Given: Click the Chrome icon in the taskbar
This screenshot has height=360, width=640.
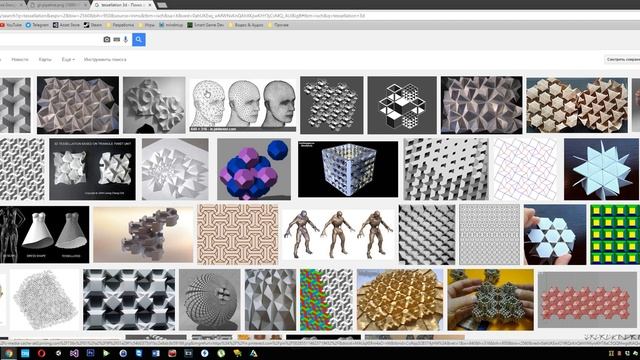Looking at the screenshot, I should point(9,353).
